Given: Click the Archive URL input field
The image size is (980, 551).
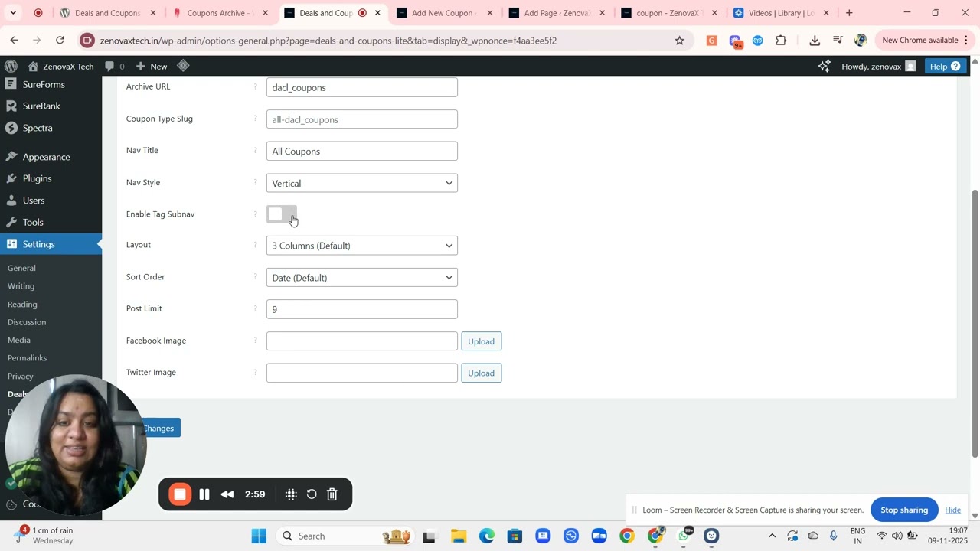Looking at the screenshot, I should pyautogui.click(x=362, y=87).
